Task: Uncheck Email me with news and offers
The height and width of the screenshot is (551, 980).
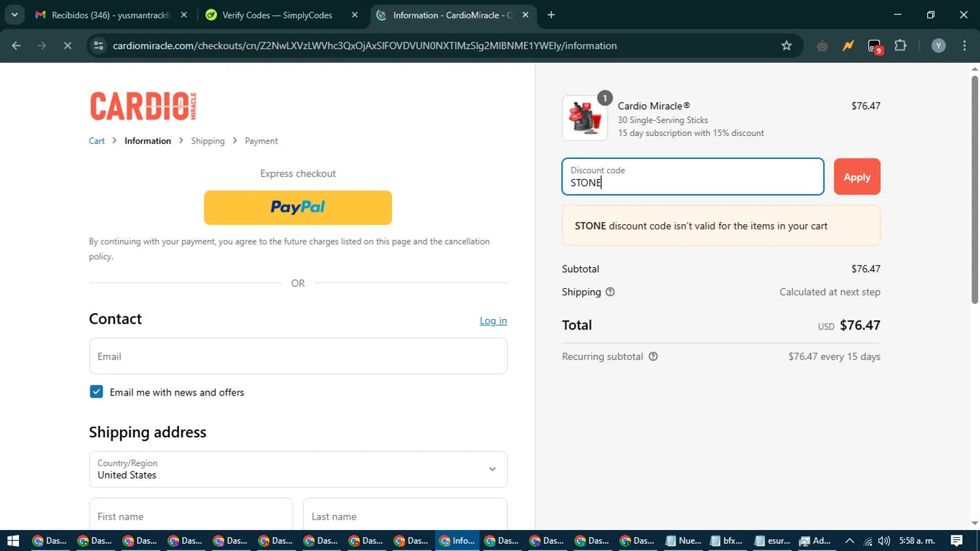Action: click(96, 392)
